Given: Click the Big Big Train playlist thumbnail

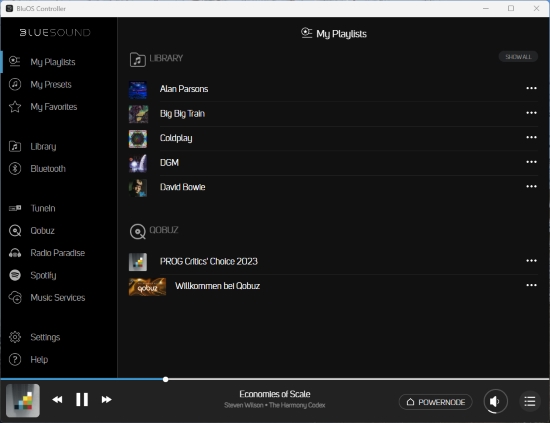Looking at the screenshot, I should click(138, 114).
